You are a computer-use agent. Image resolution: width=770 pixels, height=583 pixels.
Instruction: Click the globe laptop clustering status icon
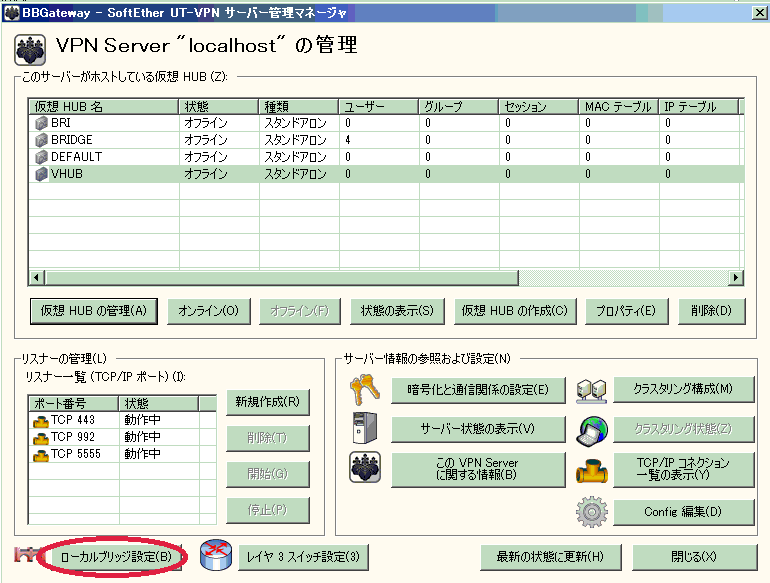pyautogui.click(x=592, y=431)
